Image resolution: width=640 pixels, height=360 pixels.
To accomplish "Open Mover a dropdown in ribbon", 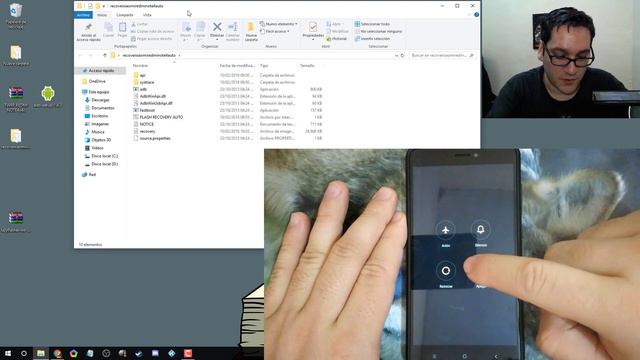I will click(186, 32).
